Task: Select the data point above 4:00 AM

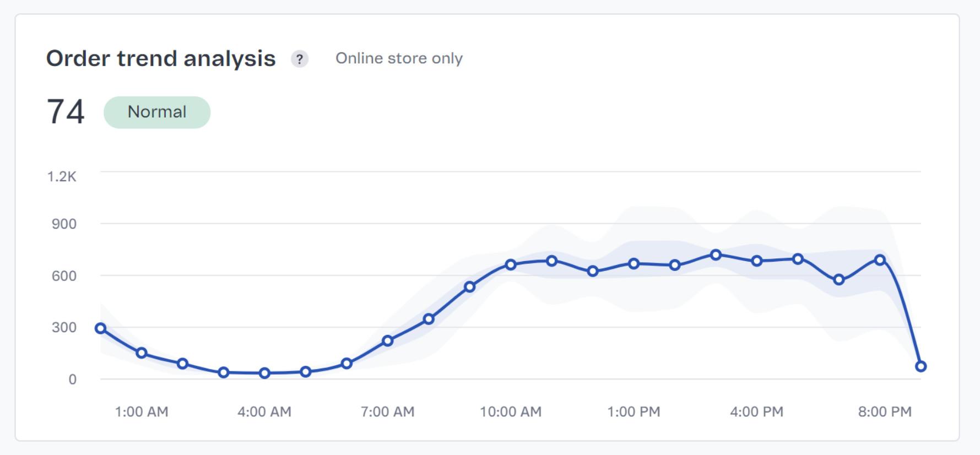Action: point(264,373)
